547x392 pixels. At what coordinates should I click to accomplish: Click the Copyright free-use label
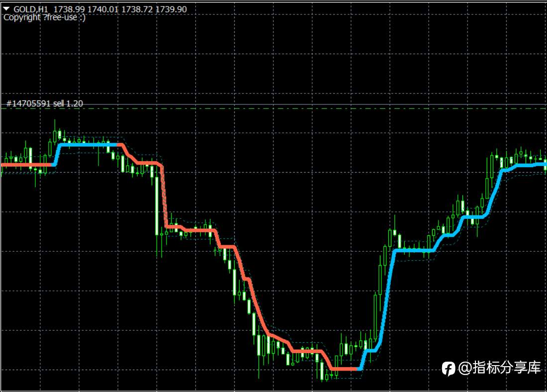pyautogui.click(x=44, y=17)
